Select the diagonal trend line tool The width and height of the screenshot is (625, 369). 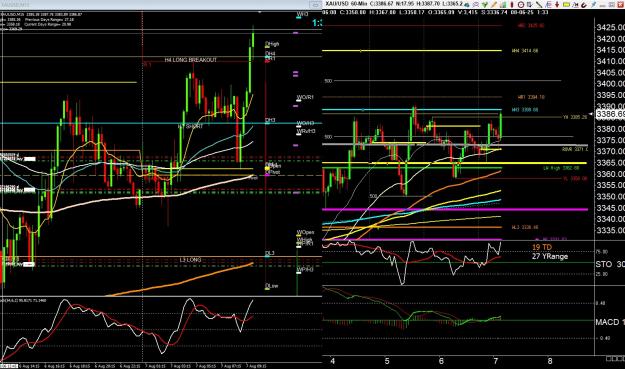tap(539, 5)
